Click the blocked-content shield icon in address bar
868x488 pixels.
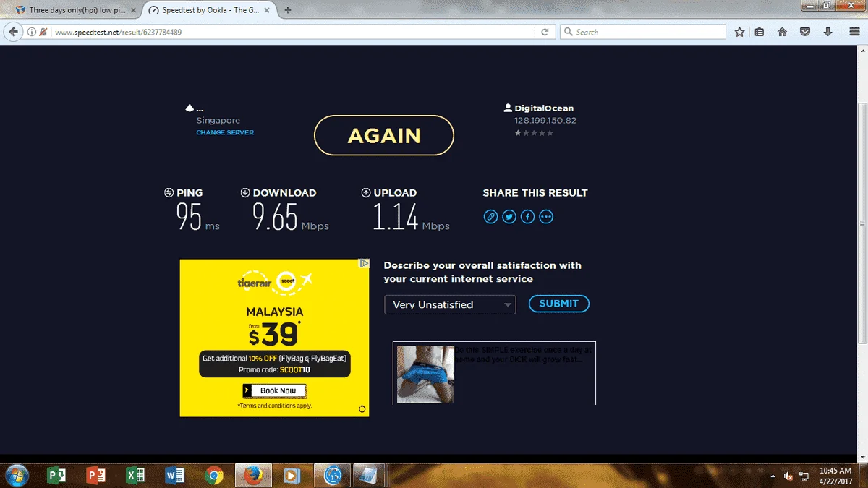click(x=44, y=32)
